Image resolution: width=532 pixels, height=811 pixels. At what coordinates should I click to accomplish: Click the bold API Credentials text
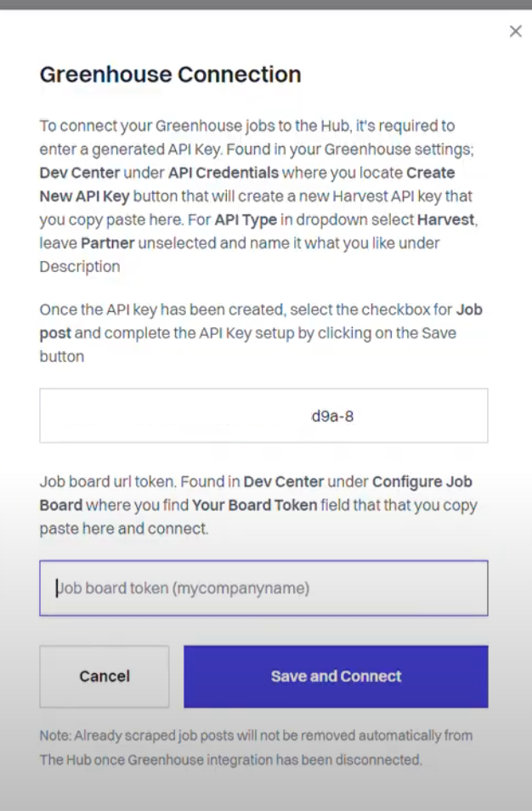[224, 173]
